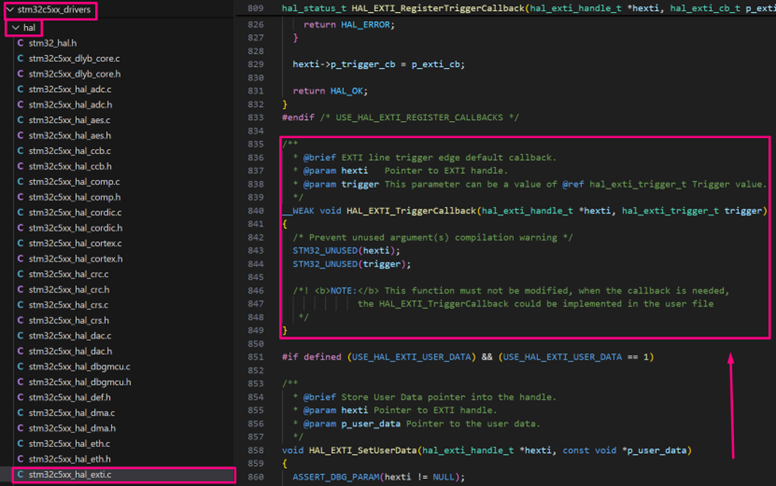Click ASSERT_DBG_PARAM on line 860
The image size is (776, 486).
(336, 477)
